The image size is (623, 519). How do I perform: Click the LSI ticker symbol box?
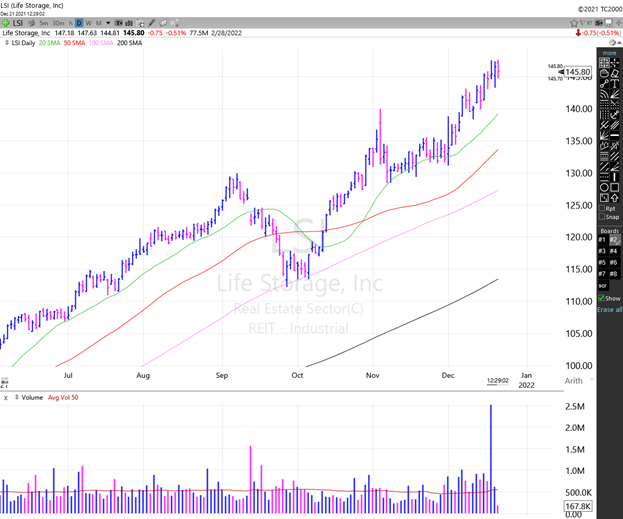coord(17,23)
